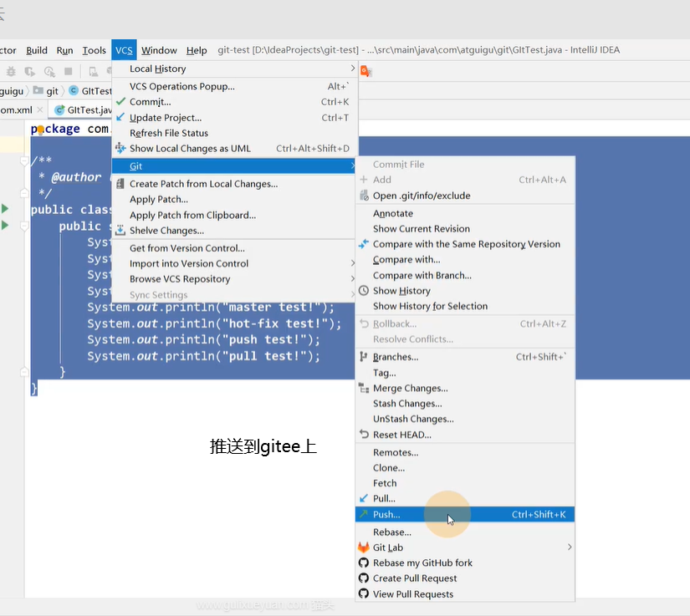This screenshot has width=690, height=616.
Task: Click the Pull blue arrow icon
Action: tap(364, 498)
